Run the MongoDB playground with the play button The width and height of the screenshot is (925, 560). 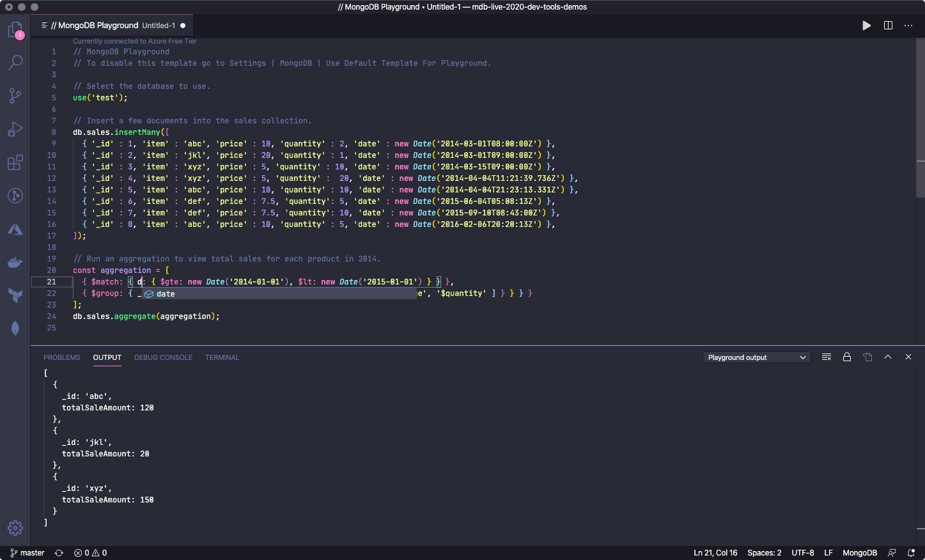[866, 26]
